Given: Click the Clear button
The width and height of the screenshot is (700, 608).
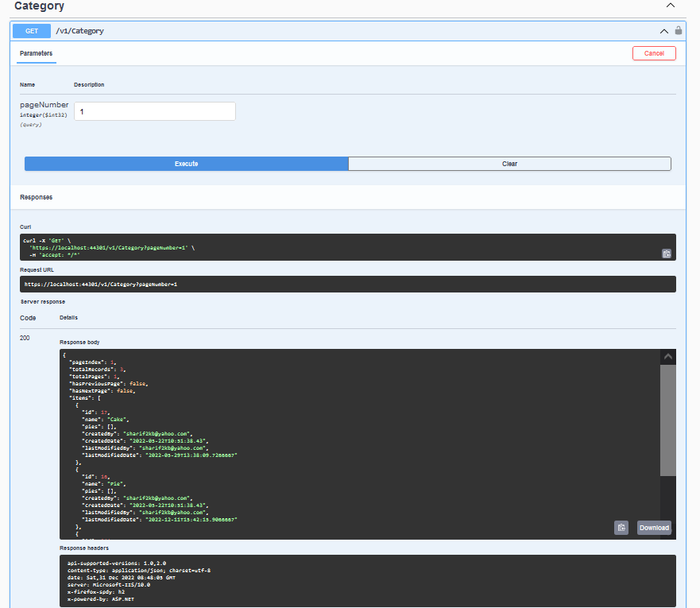Looking at the screenshot, I should pyautogui.click(x=509, y=164).
